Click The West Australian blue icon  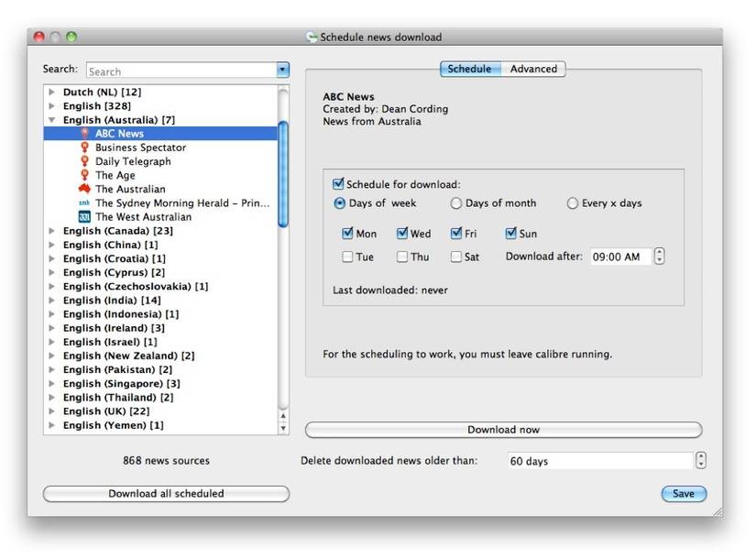tap(84, 216)
